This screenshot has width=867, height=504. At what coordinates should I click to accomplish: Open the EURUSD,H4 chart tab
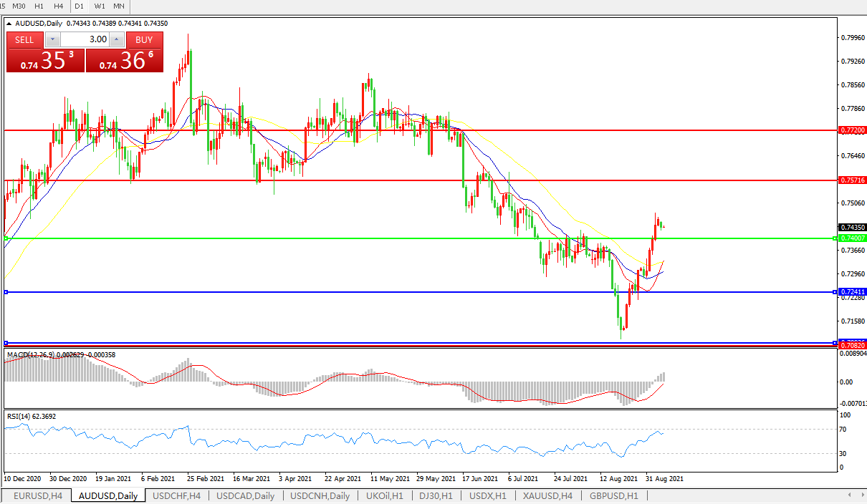coord(37,496)
